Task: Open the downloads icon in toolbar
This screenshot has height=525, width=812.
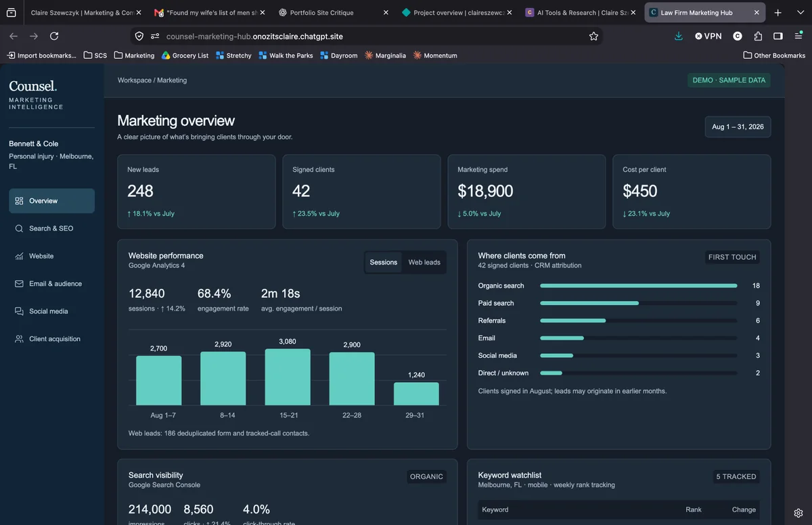Action: (x=679, y=37)
